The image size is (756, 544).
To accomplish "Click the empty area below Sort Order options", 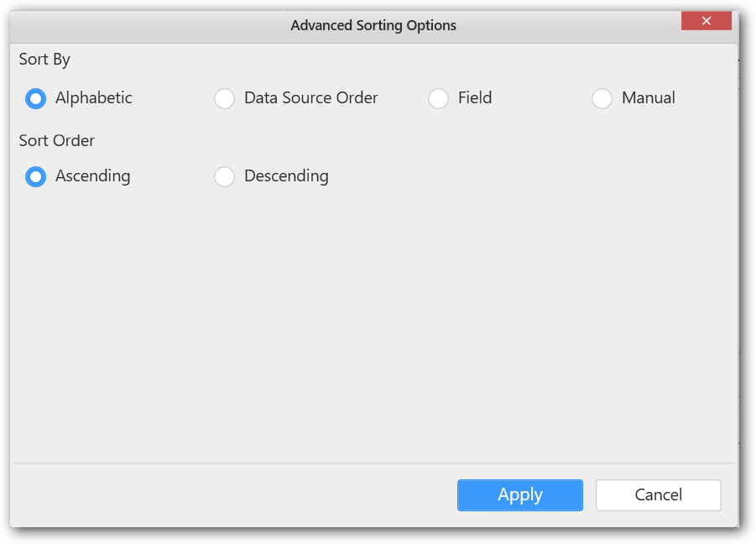I will tap(373, 319).
